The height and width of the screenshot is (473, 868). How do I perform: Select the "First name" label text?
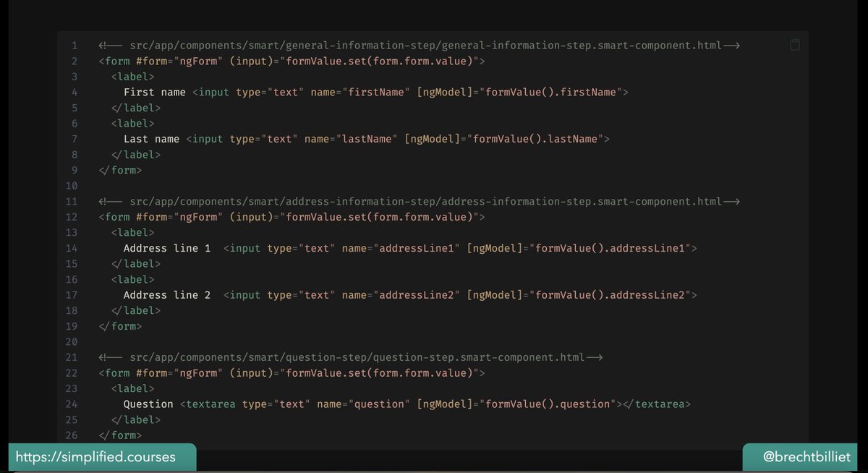pyautogui.click(x=155, y=93)
